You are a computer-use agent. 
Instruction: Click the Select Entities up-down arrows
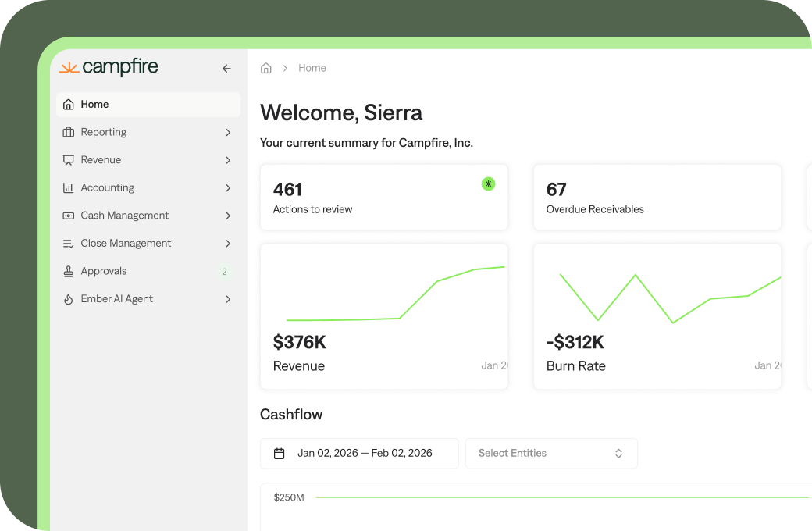point(618,454)
